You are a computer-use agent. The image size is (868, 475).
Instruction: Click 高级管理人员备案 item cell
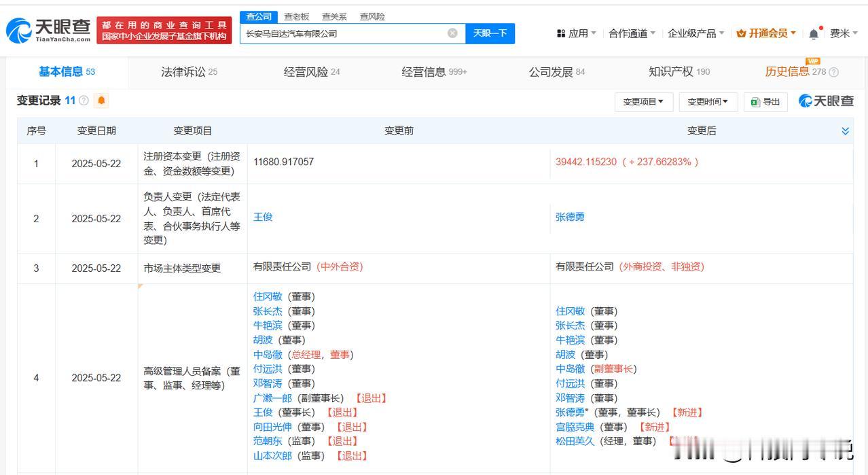pyautogui.click(x=192, y=378)
